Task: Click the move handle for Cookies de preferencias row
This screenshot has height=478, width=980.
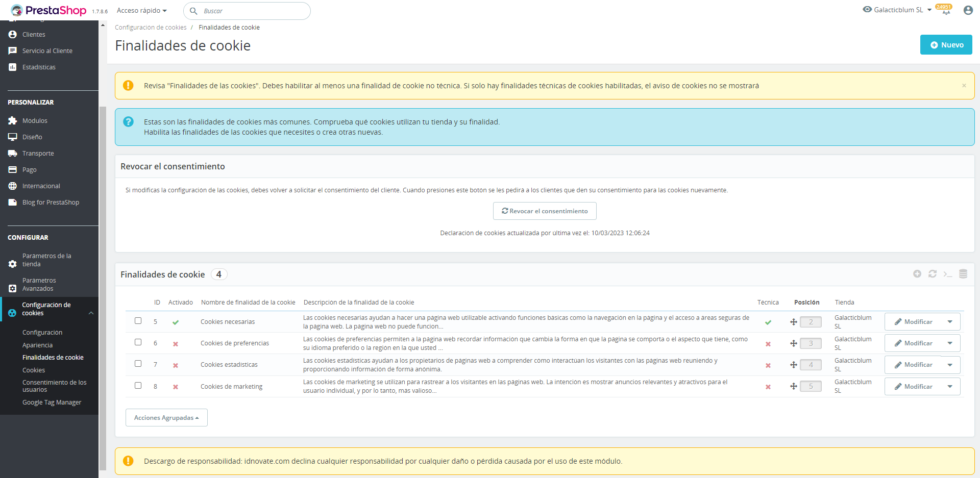Action: coord(794,343)
